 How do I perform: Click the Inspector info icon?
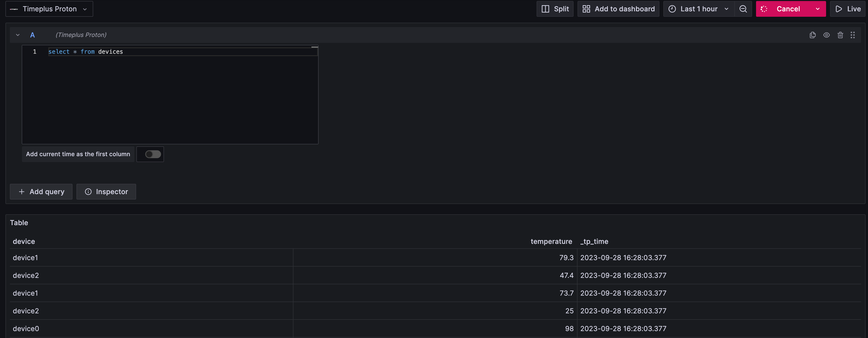pyautogui.click(x=88, y=192)
